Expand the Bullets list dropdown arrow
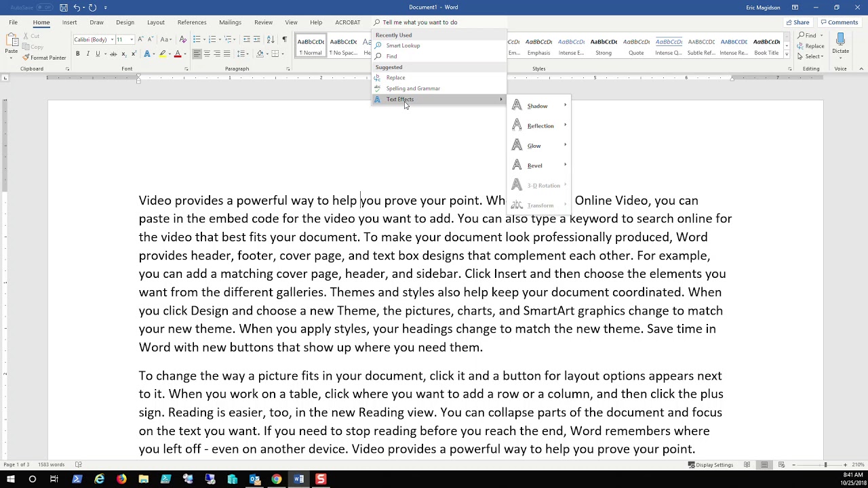Viewport: 868px width, 488px height. pyautogui.click(x=205, y=40)
